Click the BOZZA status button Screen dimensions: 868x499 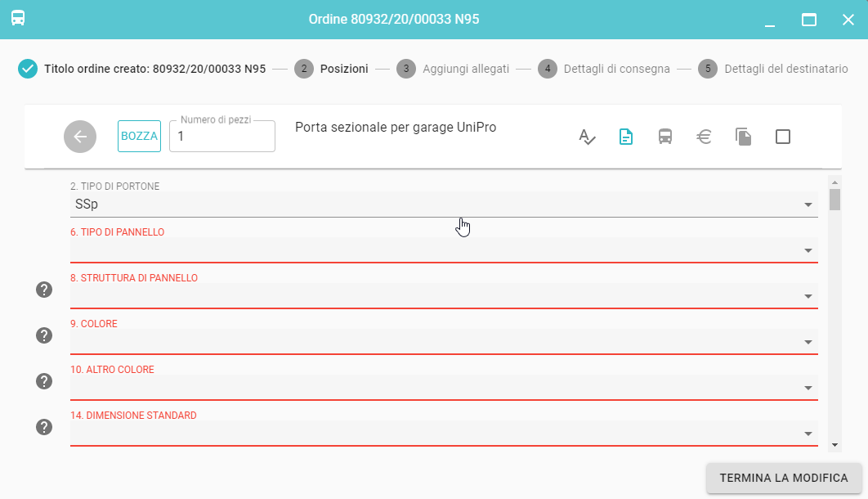tap(139, 137)
